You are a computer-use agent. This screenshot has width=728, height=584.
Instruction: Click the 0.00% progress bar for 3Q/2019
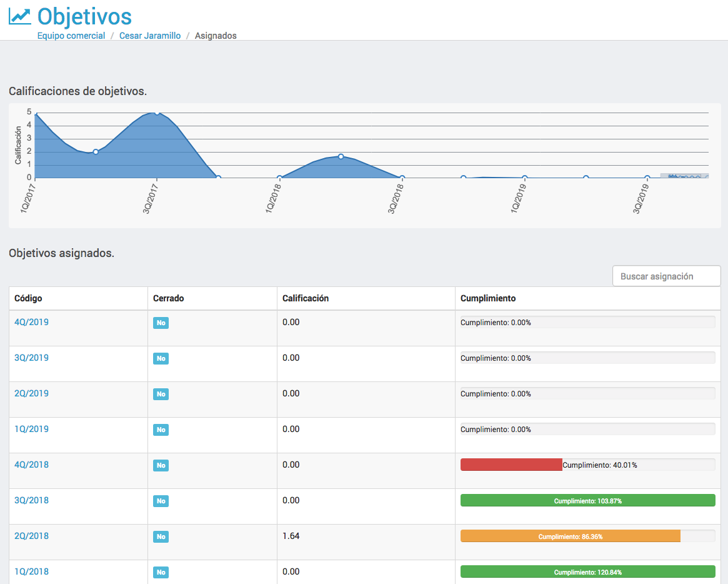click(588, 358)
